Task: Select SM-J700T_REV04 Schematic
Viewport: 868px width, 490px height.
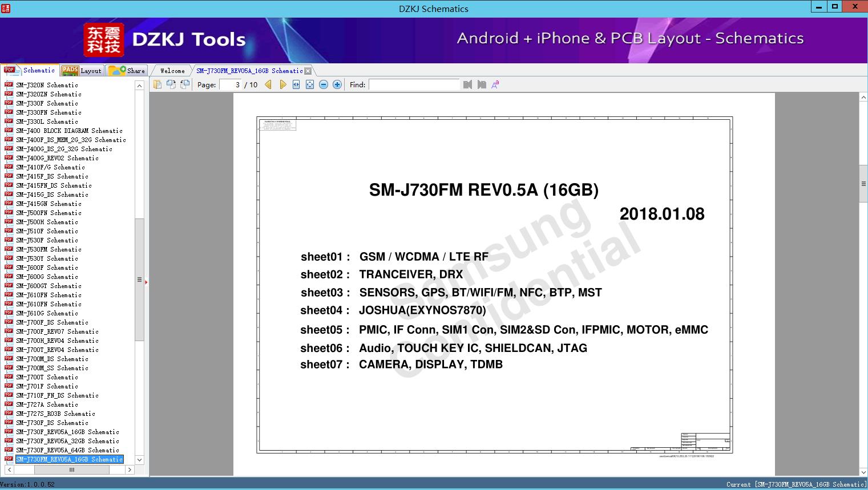Action: click(x=58, y=350)
